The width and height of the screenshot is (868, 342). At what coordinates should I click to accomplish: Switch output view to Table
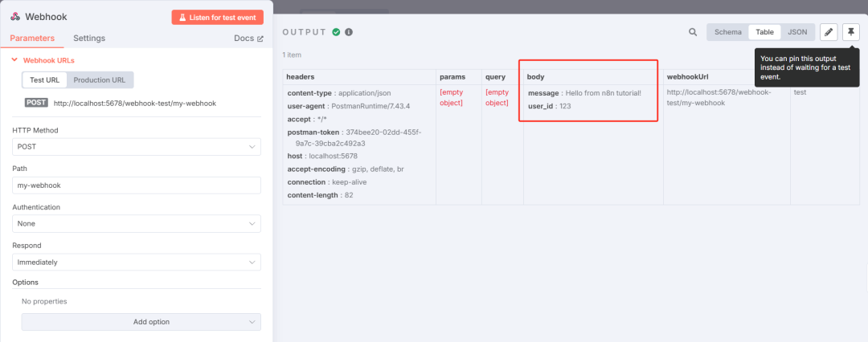pyautogui.click(x=764, y=32)
